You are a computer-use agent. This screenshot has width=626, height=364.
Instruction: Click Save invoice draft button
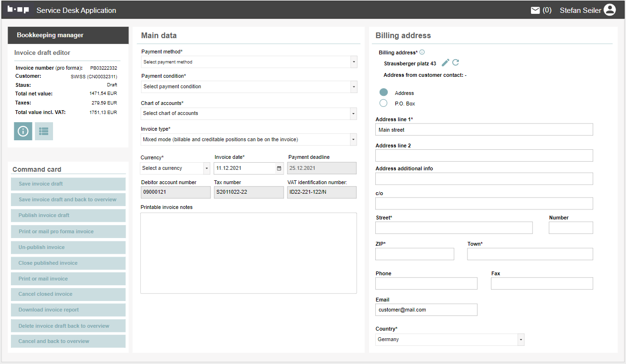coord(68,184)
